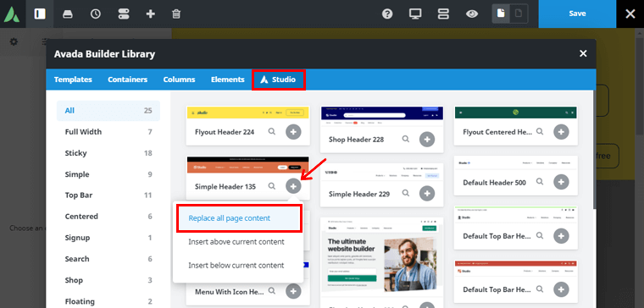Screen dimensions: 644x308
Task: Filter by Search category
Action: coord(108,259)
